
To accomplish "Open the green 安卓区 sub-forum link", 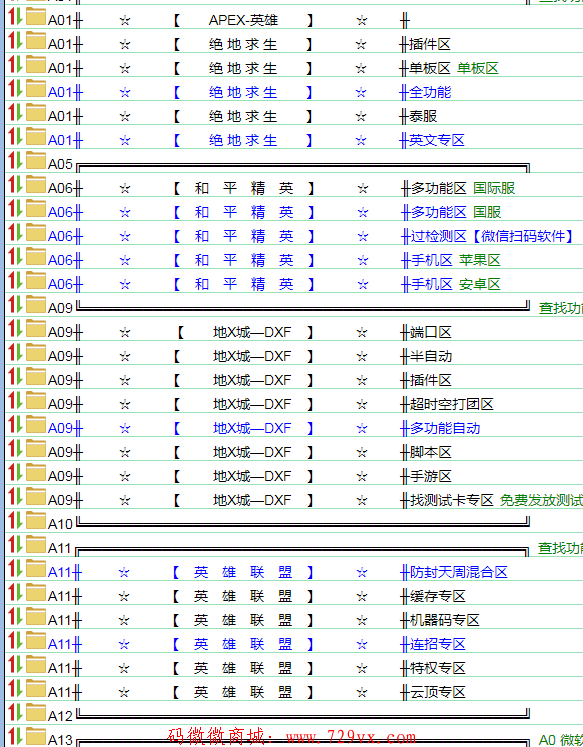I will pyautogui.click(x=480, y=284).
